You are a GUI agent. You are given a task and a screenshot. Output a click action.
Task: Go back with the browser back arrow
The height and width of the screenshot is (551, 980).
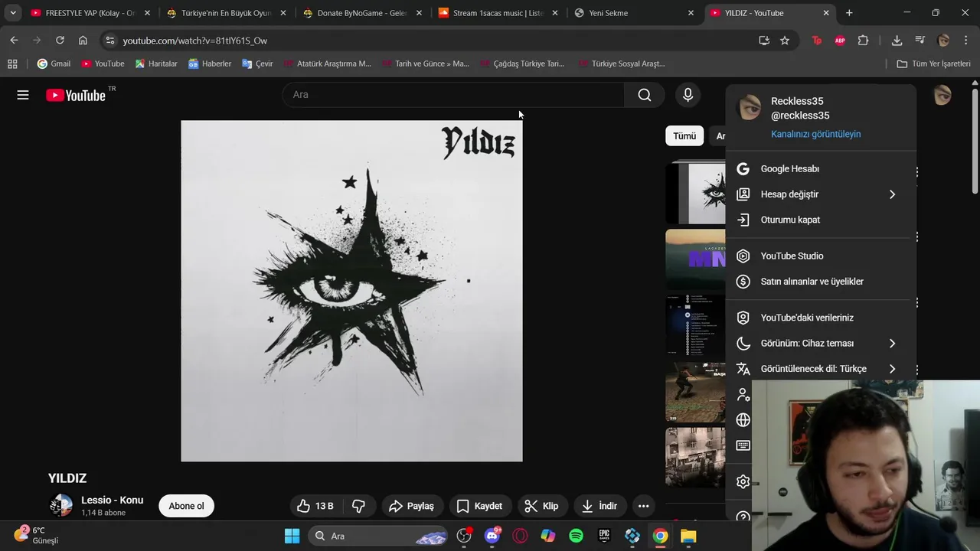pyautogui.click(x=14, y=41)
